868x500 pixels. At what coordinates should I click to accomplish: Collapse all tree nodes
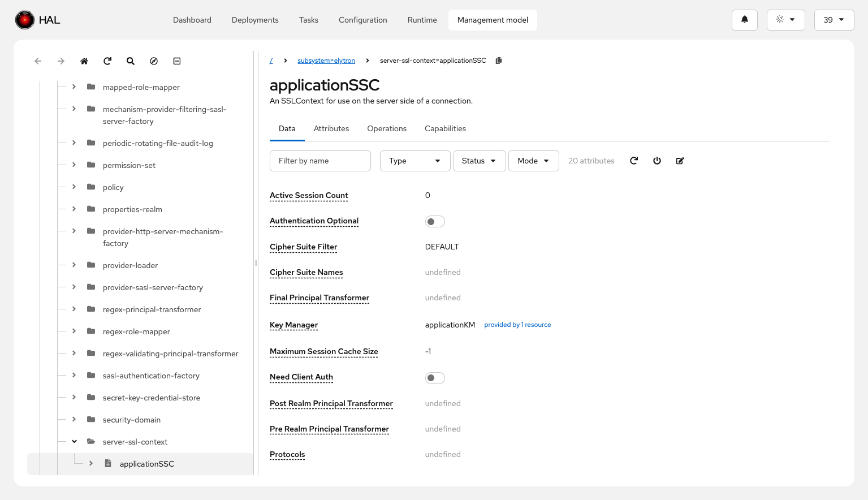[x=177, y=61]
